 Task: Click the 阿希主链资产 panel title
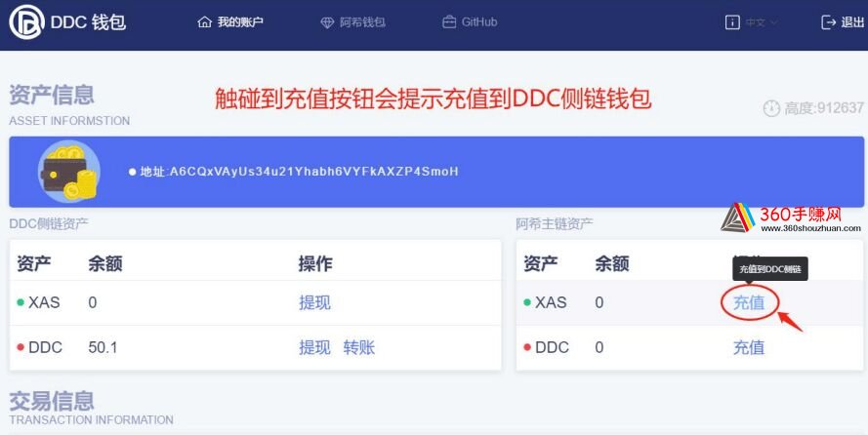(x=555, y=224)
